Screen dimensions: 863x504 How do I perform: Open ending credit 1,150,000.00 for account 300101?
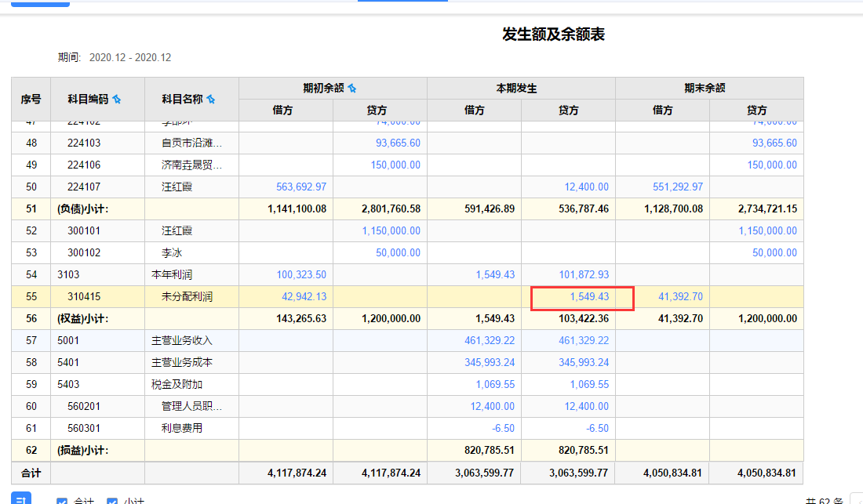pyautogui.click(x=767, y=231)
